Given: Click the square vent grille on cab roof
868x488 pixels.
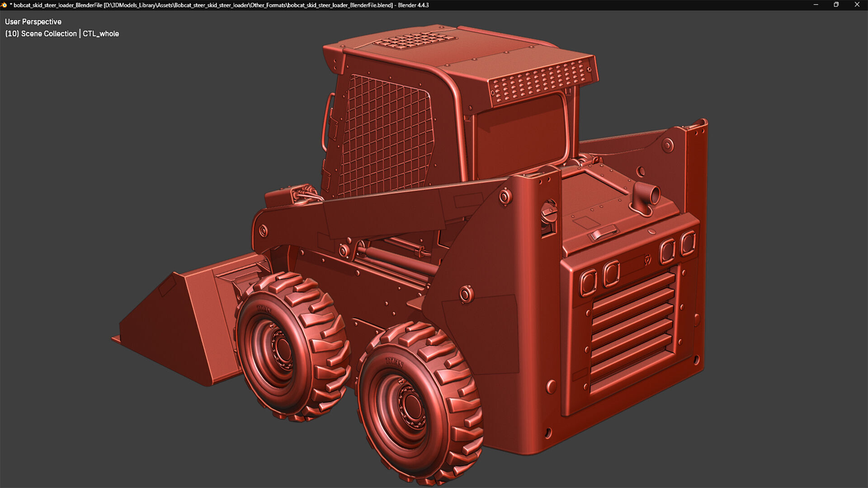Looking at the screenshot, I should coord(415,40).
